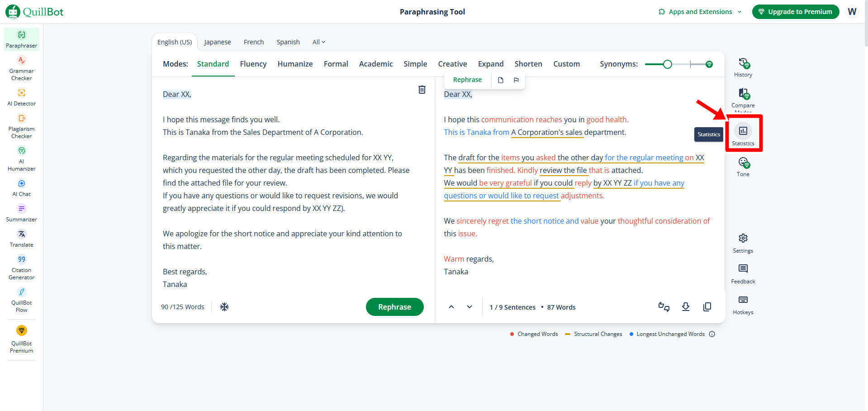Viewport: 868px width, 411px height.
Task: Open AI Chat from sidebar
Action: pos(22,188)
